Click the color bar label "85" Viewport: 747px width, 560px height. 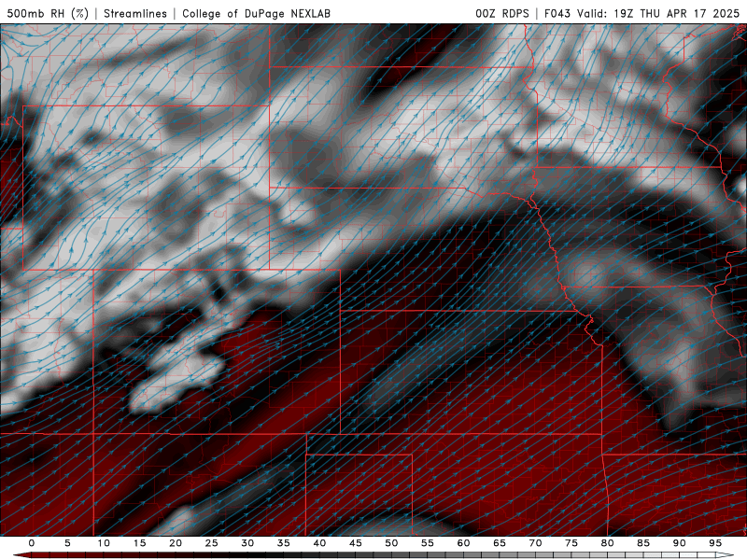pyautogui.click(x=643, y=543)
